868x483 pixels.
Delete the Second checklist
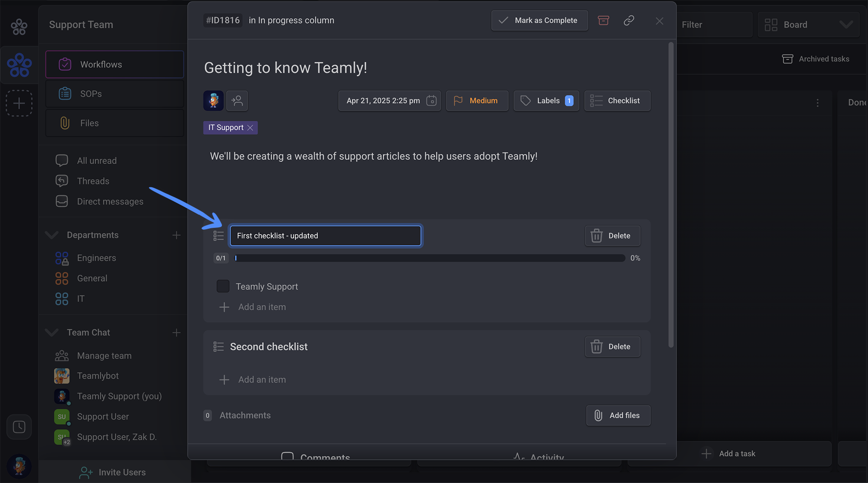[612, 347]
